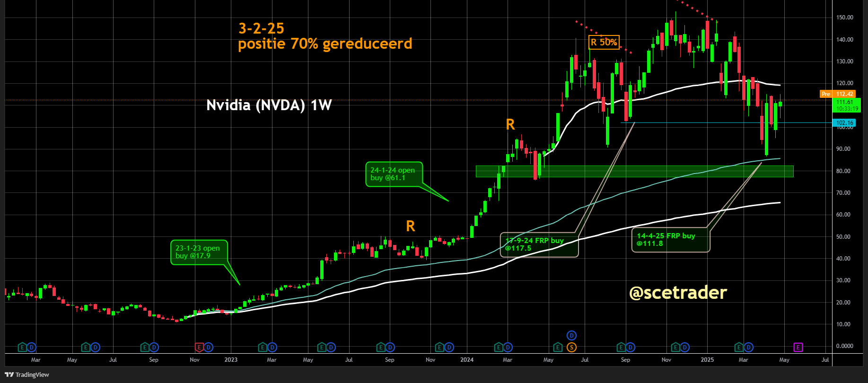Screen dimensions: 868x383
Task: Open the dividend marker just before Mar 2023
Action: pyautogui.click(x=272, y=348)
